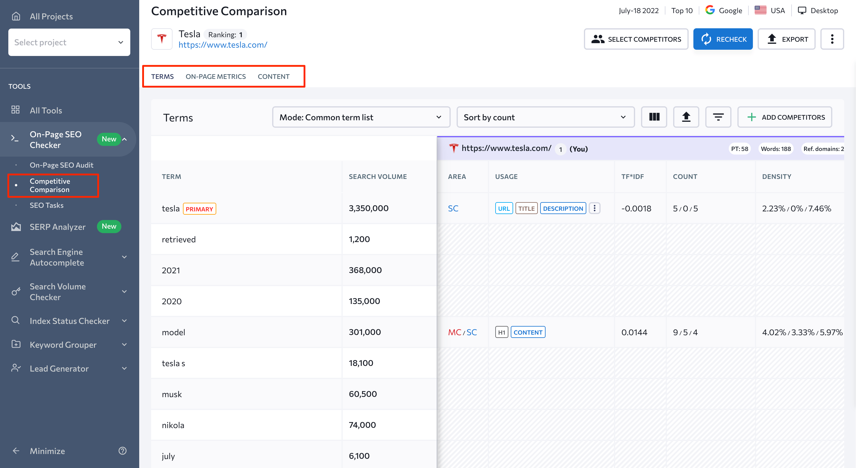Viewport: 868px width, 468px height.
Task: Click the upload/import icon next to column toggle
Action: coord(686,117)
